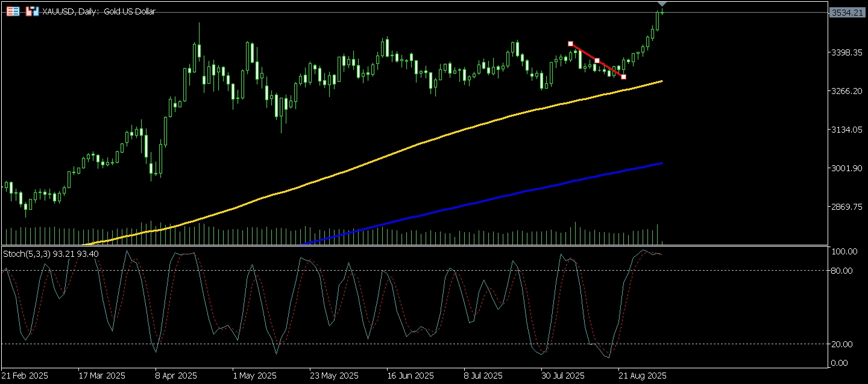Click the 8 Apr 2025 date label
Image resolution: width=868 pixels, height=384 pixels.
(x=177, y=376)
